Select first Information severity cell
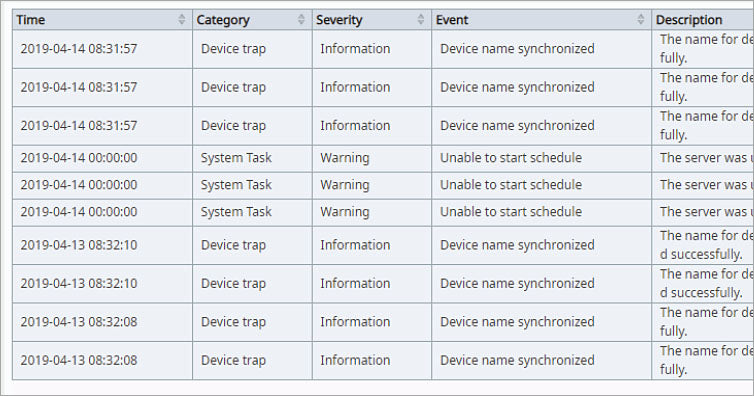Viewport: 754px width, 396px height. pos(372,49)
